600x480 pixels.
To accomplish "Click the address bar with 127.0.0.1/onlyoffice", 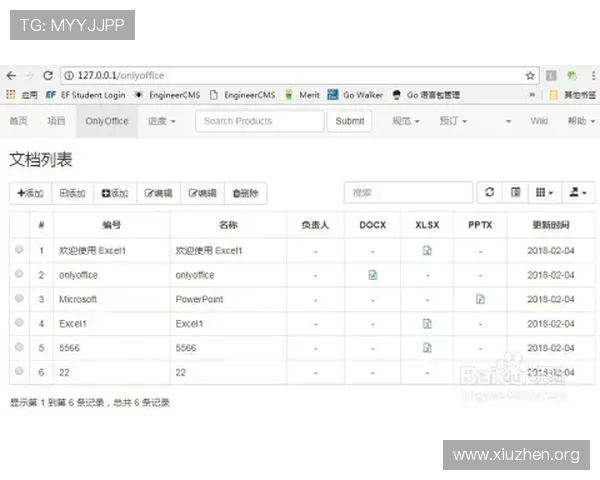I will (x=300, y=76).
